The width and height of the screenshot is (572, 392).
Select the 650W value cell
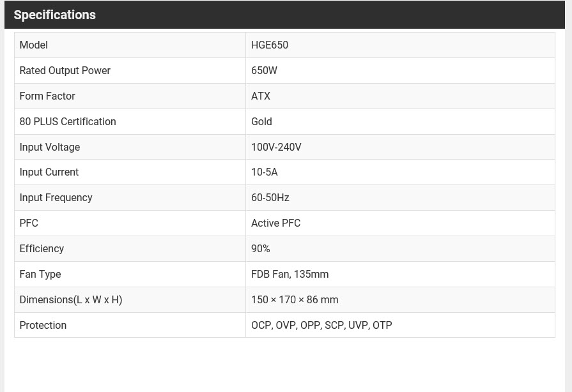point(264,71)
